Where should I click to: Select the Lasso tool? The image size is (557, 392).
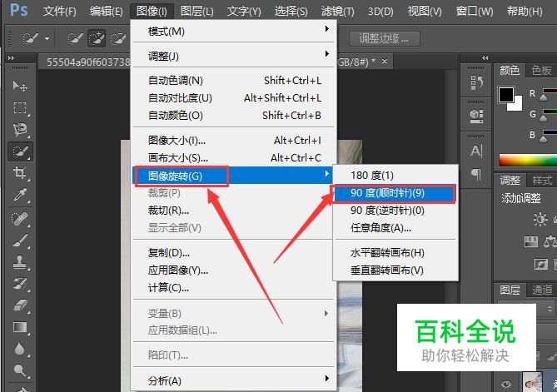tap(20, 130)
